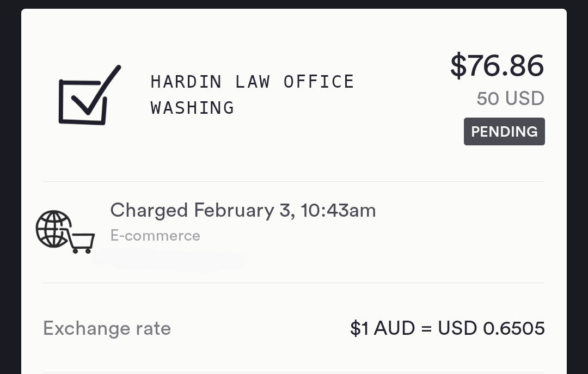Click the blurred redacted smudge under E-commerce
This screenshot has height=374, width=588.
(169, 260)
